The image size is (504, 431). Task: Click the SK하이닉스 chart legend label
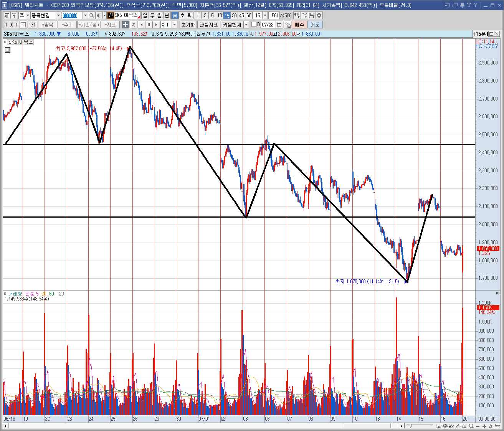(21, 42)
